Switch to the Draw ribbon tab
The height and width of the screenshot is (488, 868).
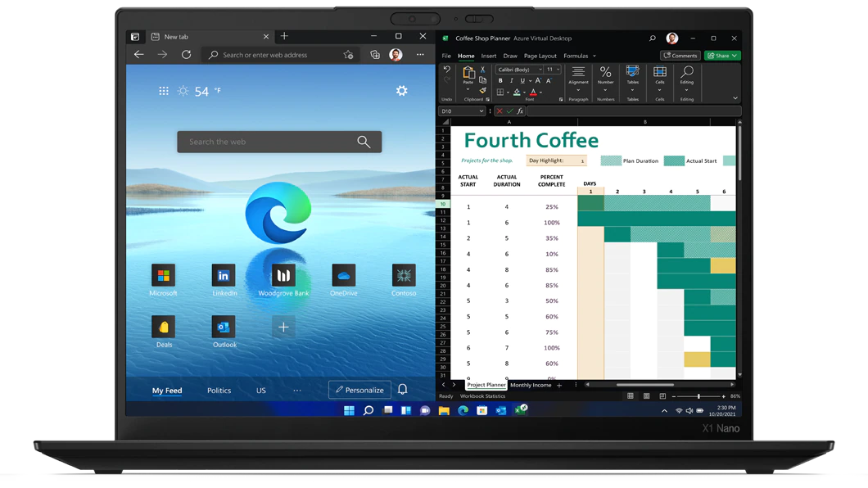tap(510, 56)
